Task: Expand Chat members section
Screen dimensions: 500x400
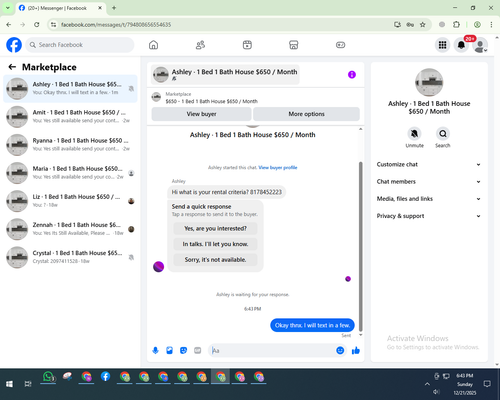Action: 429,182
